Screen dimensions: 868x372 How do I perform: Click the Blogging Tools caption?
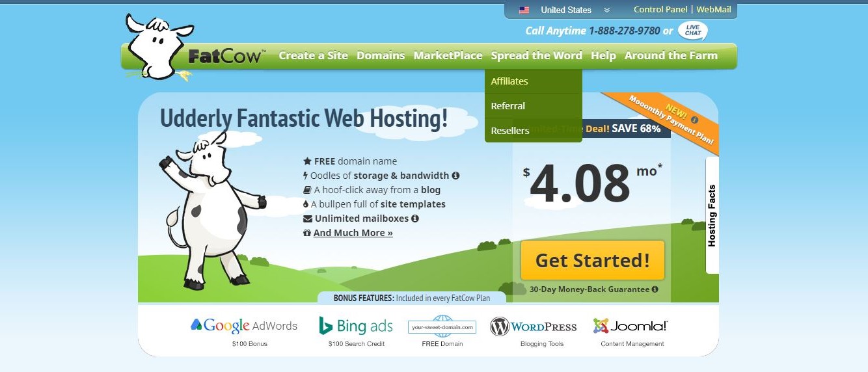coord(542,343)
